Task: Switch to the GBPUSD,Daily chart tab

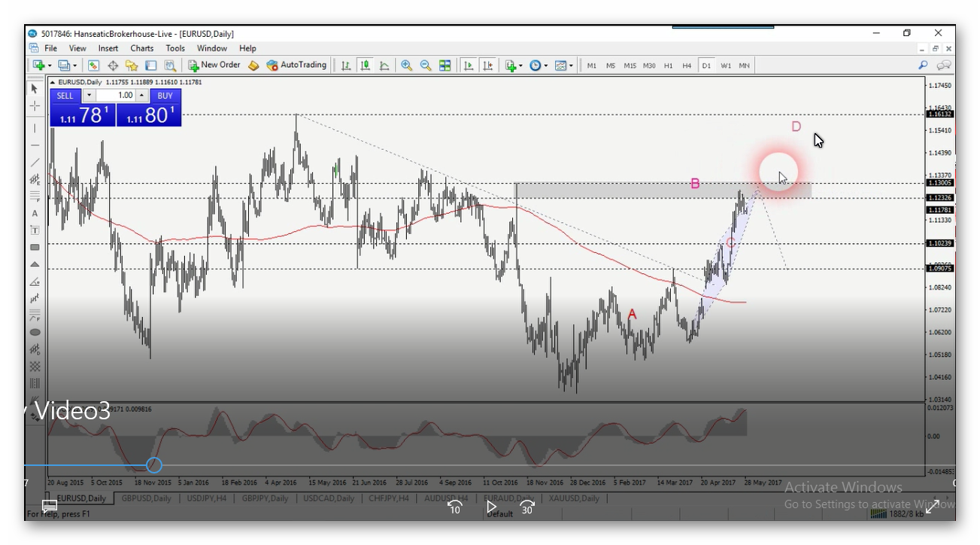Action: click(x=146, y=498)
